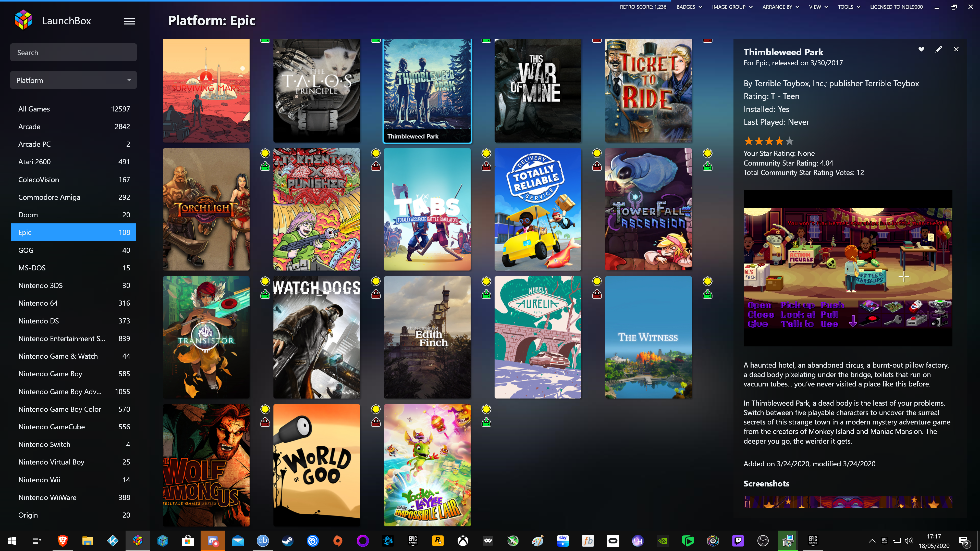Click LICENSED TO NEIL9000 label
The image size is (980, 551).
pos(896,7)
